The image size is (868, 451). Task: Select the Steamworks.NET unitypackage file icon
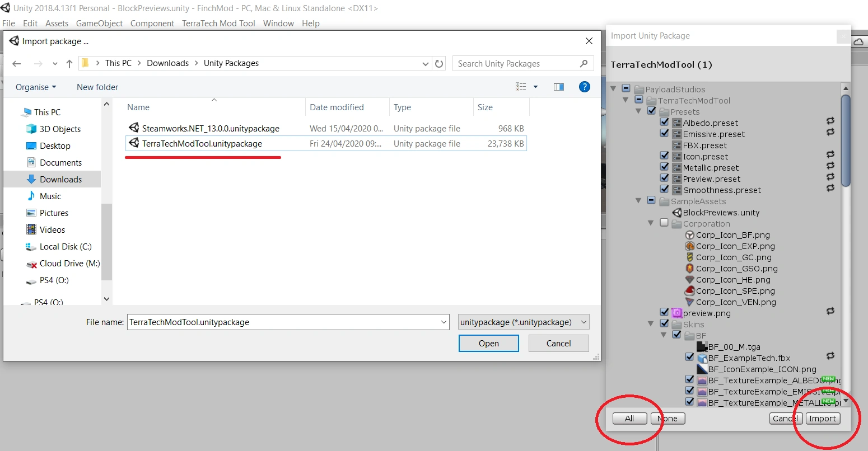[133, 128]
